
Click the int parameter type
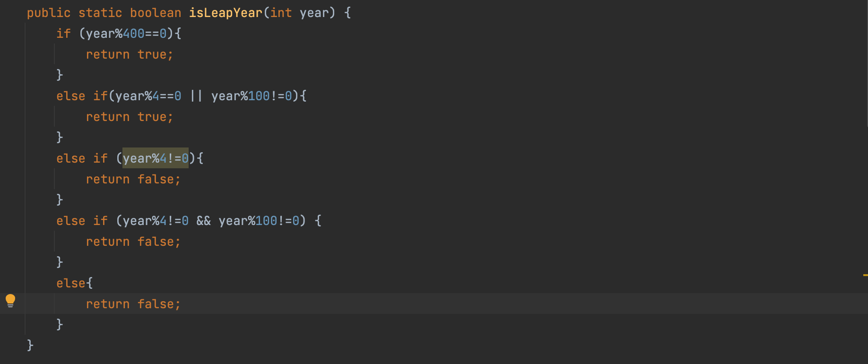click(x=281, y=13)
